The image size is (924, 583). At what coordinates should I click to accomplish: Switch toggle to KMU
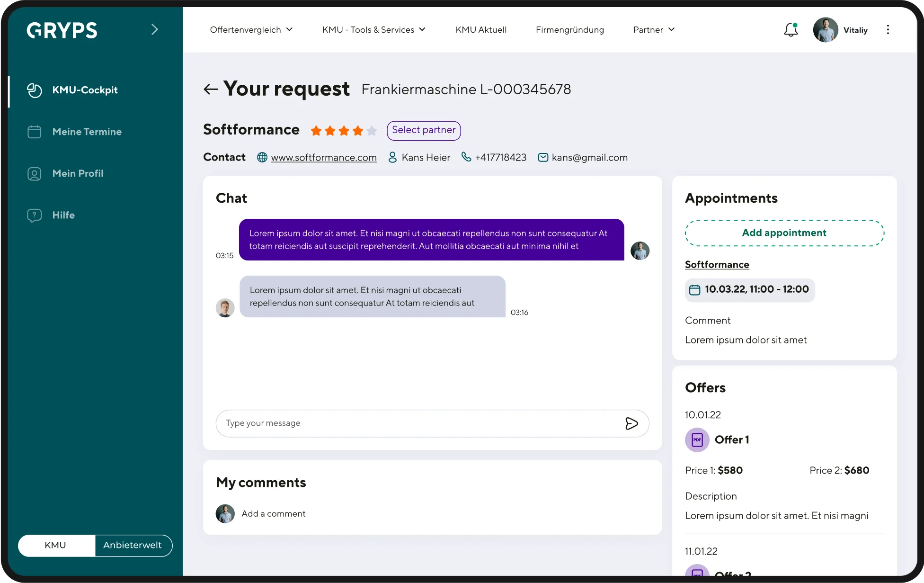click(x=56, y=545)
